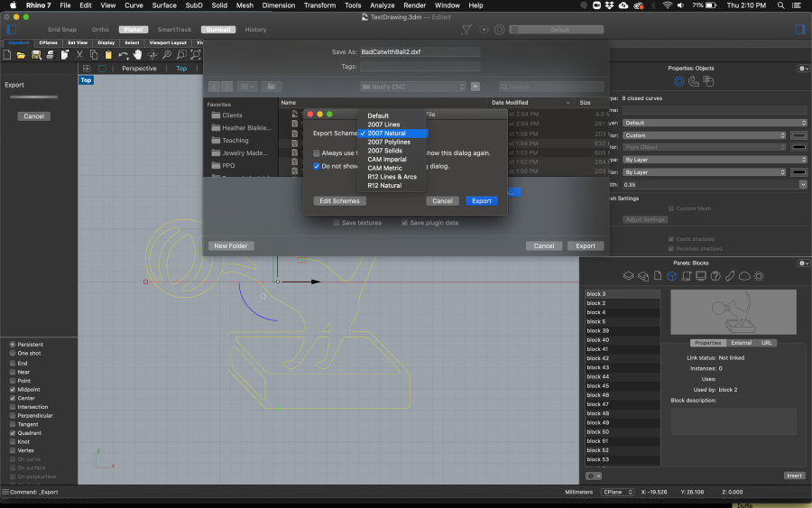Open the display color Custom dropdown
This screenshot has height=508, width=812.
click(705, 135)
